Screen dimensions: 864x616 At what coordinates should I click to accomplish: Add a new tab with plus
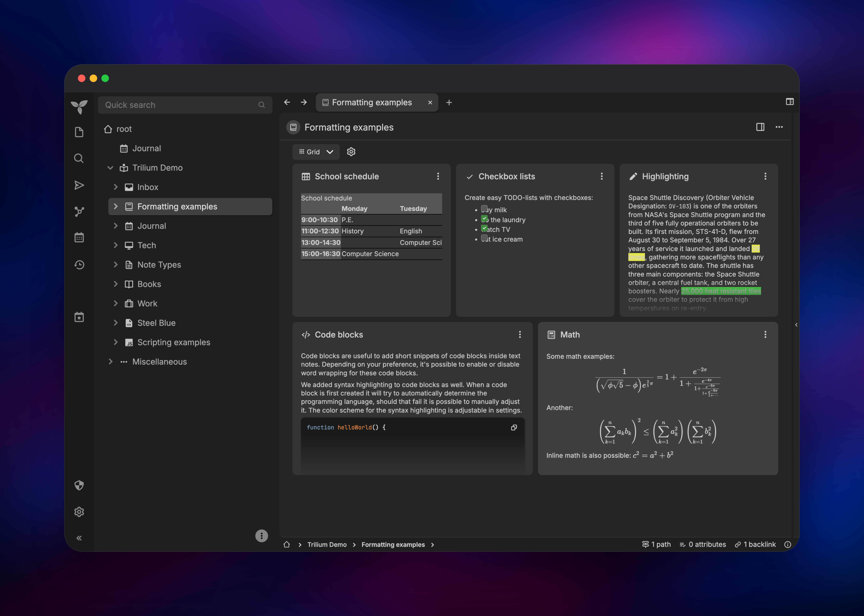click(449, 102)
